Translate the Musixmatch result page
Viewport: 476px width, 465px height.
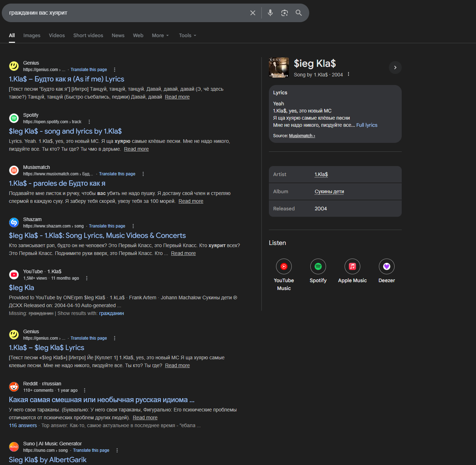[x=117, y=174]
